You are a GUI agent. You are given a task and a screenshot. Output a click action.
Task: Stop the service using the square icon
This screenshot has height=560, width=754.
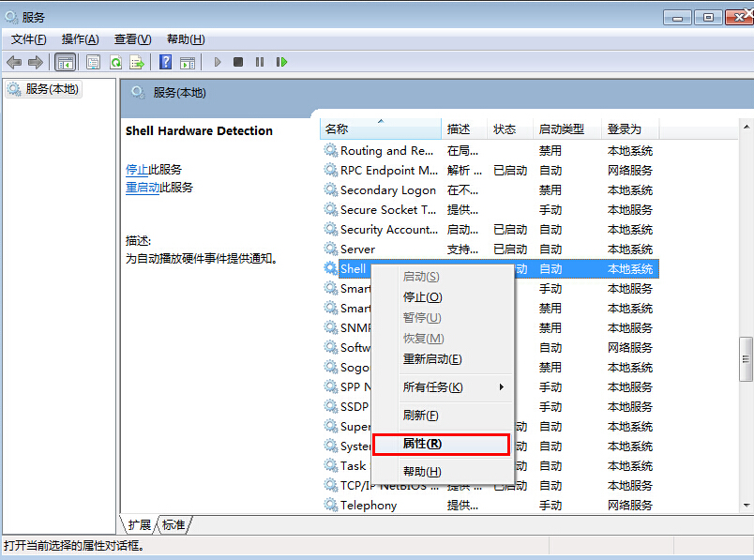tap(238, 61)
